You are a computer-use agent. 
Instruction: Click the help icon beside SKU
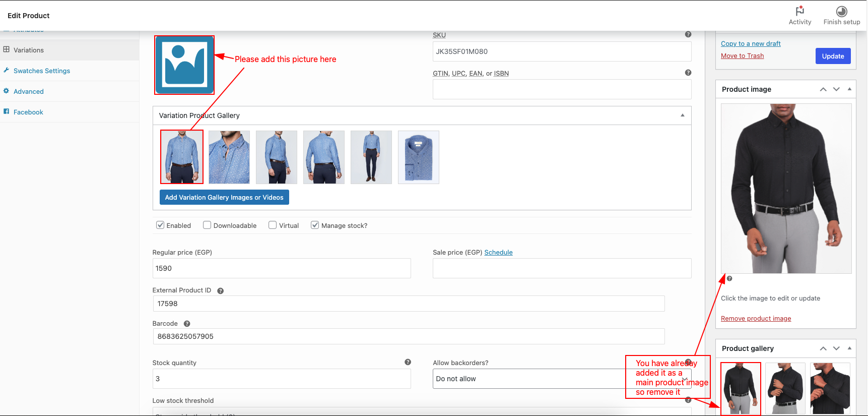(688, 34)
